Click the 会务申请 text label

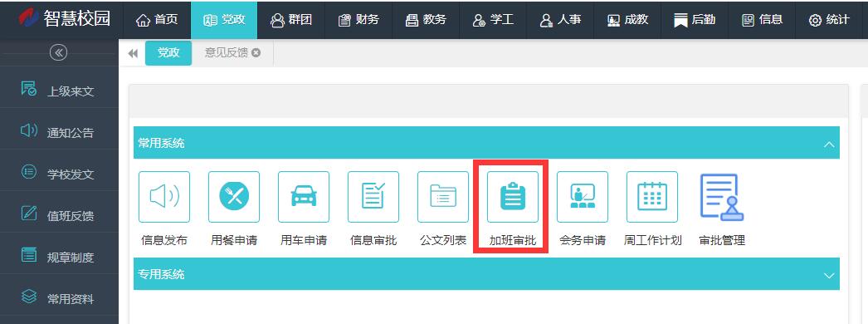[x=583, y=240]
